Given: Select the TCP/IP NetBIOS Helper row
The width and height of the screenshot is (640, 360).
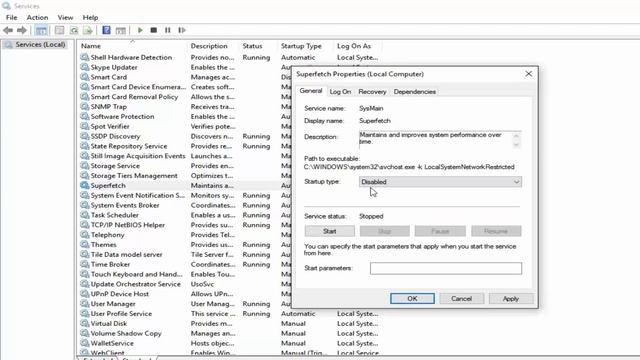Looking at the screenshot, I should pos(127,225).
